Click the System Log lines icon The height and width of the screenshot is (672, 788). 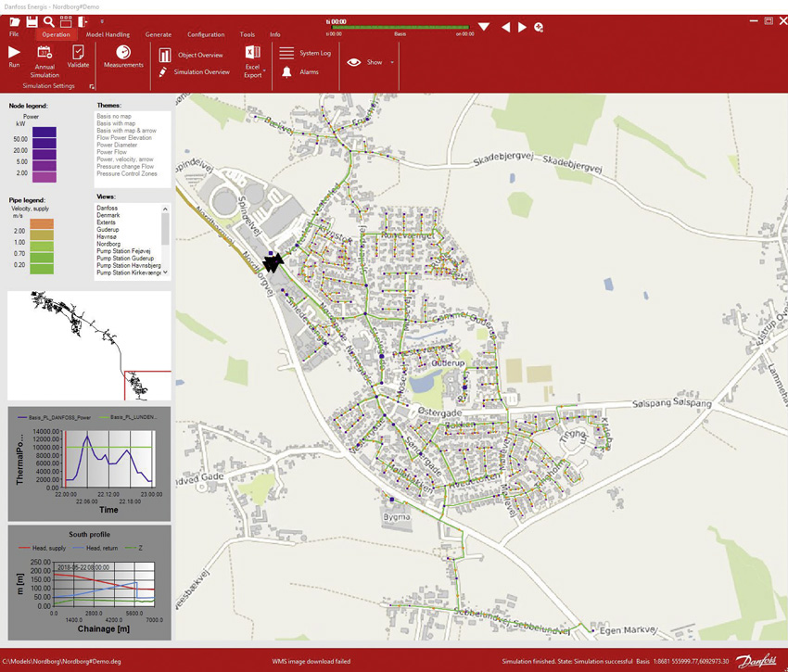click(x=286, y=53)
